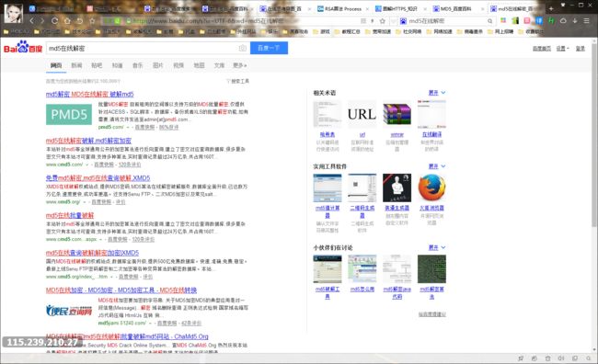
Task: Click the blue 百度一下 search button
Action: coord(269,48)
